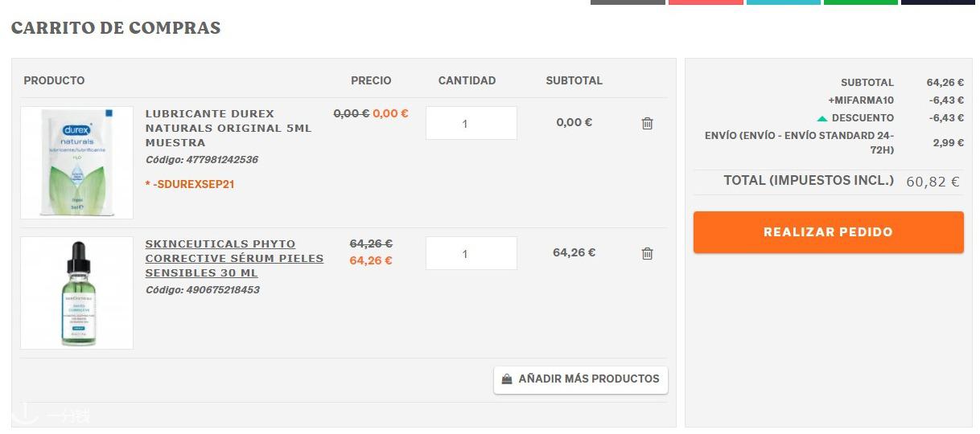
Task: Open the Durex Naturals product thumbnail
Action: coord(76,163)
